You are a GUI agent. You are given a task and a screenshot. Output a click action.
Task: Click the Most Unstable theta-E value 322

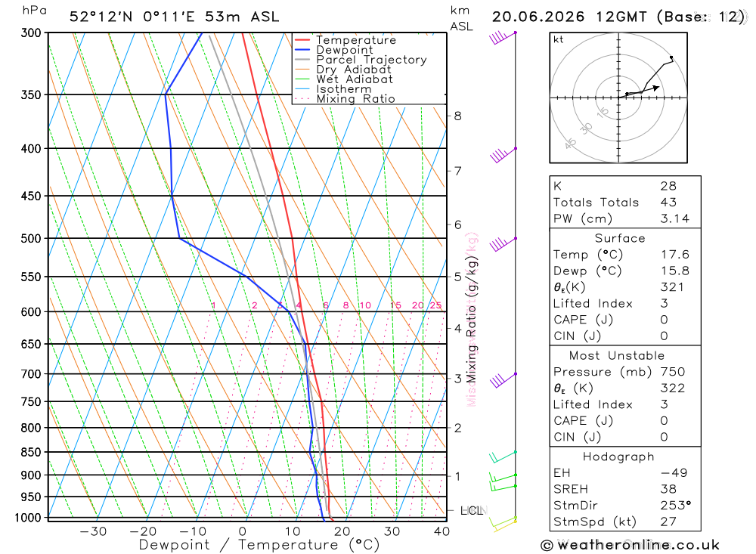pyautogui.click(x=672, y=388)
